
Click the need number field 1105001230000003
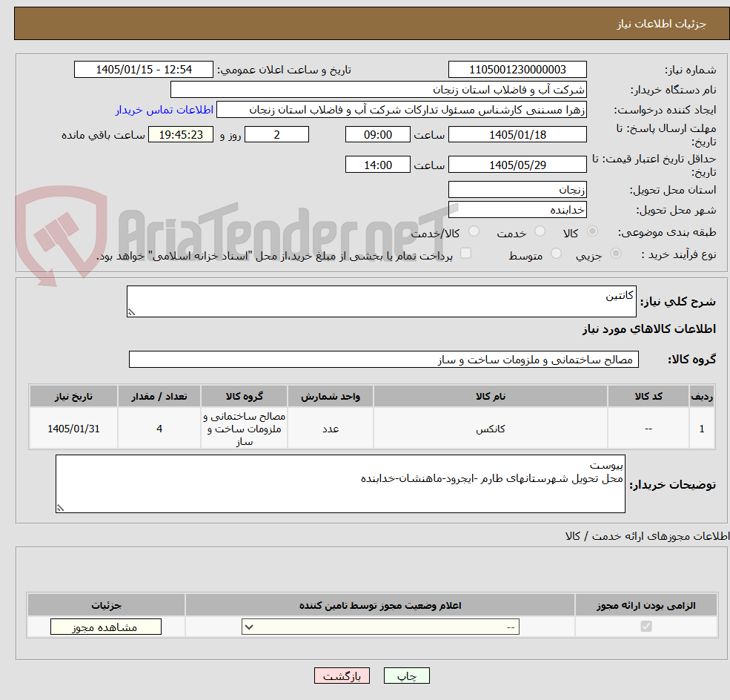(x=517, y=70)
